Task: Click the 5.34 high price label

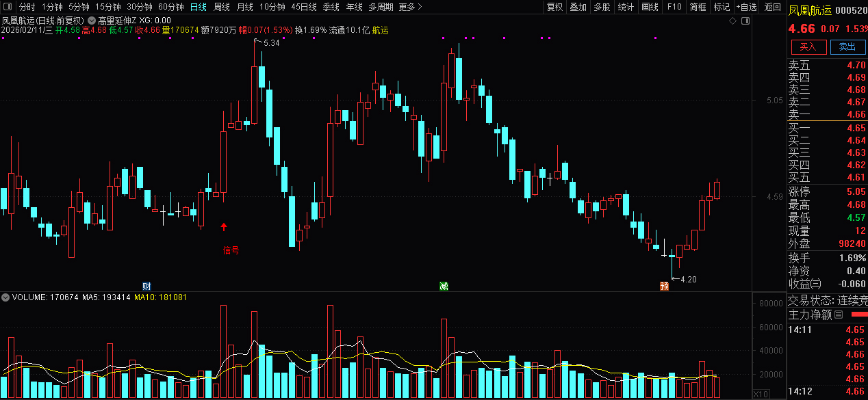Action: click(271, 43)
